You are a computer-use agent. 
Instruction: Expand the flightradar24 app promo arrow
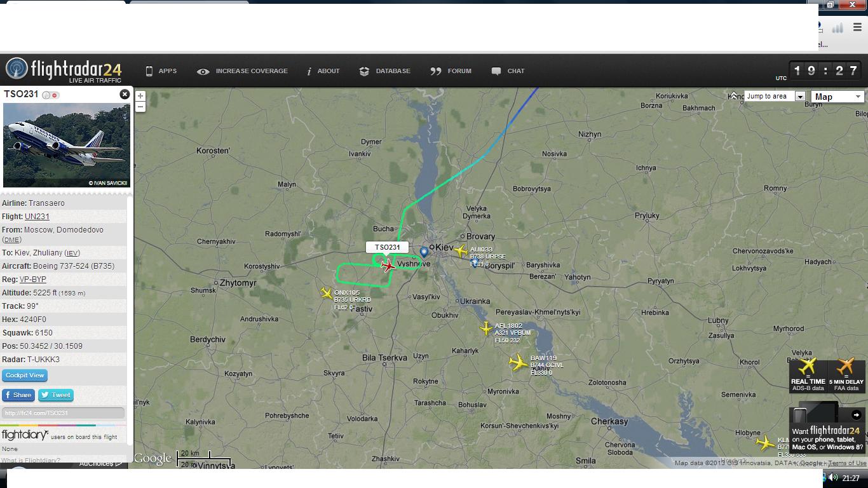(x=856, y=415)
